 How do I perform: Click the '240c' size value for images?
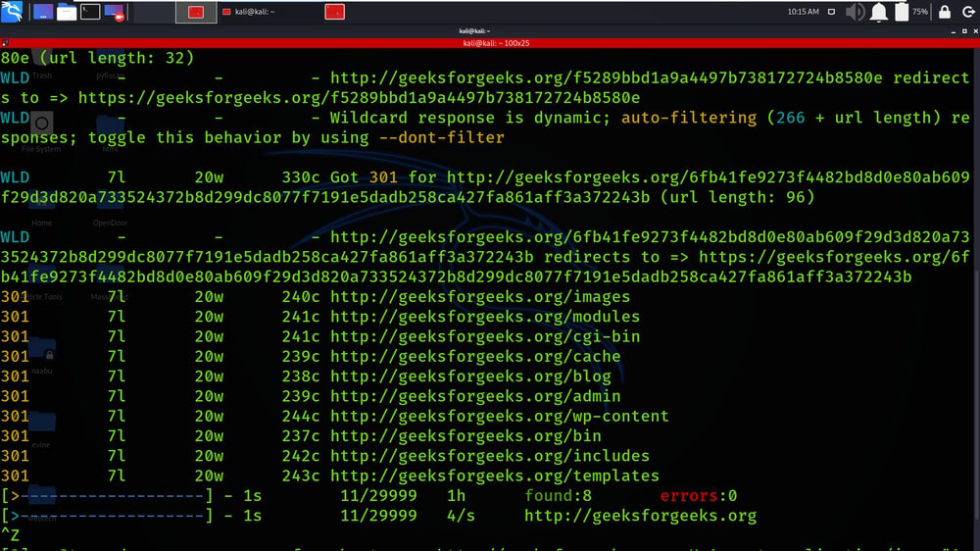click(301, 297)
